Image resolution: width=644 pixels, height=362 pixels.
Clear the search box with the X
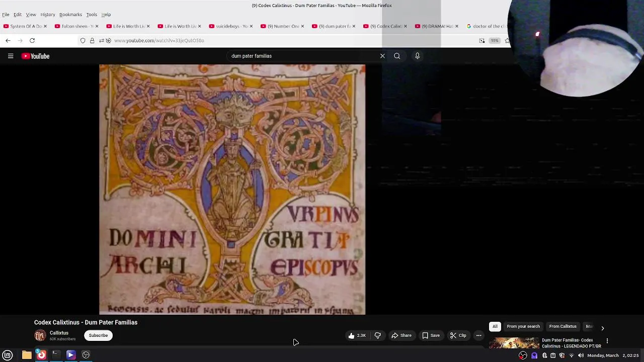point(382,56)
